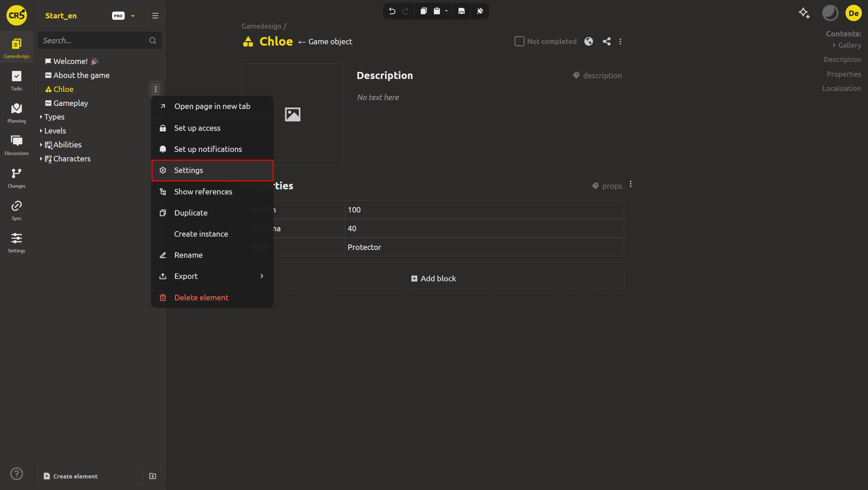Click the undo arrow in top toolbar
868x490 pixels.
[x=392, y=11]
